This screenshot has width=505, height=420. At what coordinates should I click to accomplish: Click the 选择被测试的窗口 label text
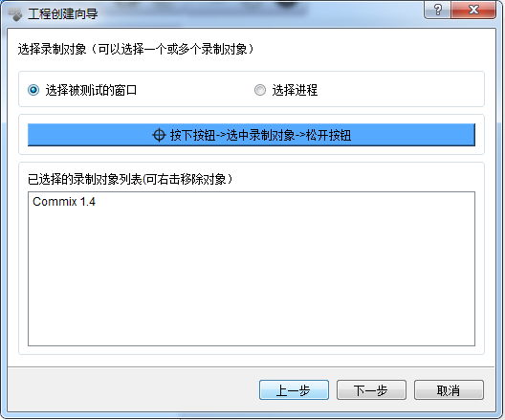(91, 90)
